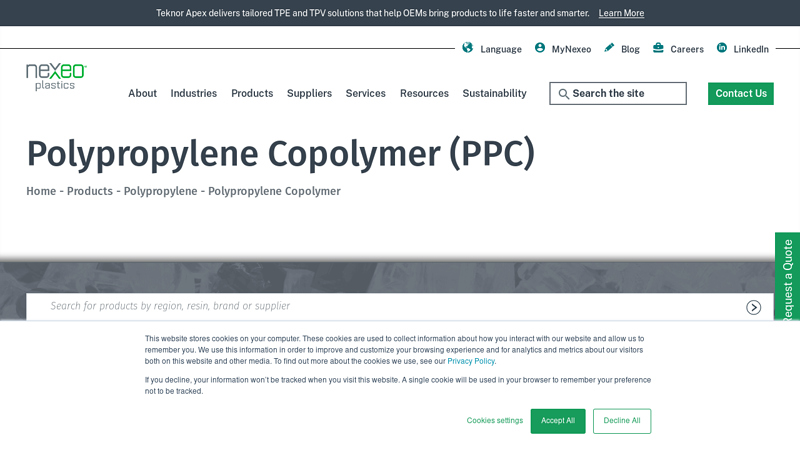Open the MyNexeo link

[571, 49]
